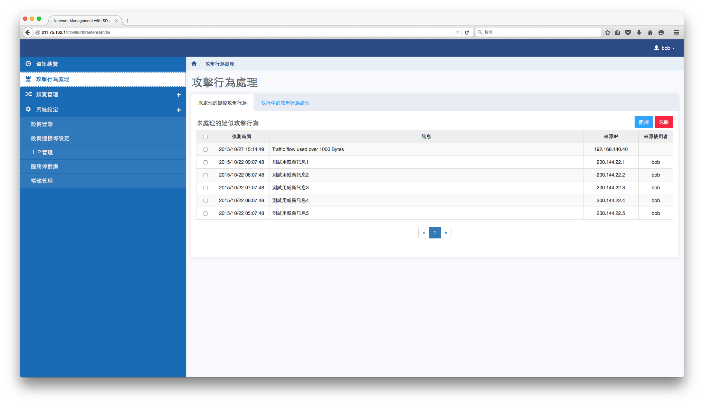This screenshot has height=406, width=704.
Task: Click the user silhouette icon next to bob
Action: (656, 48)
